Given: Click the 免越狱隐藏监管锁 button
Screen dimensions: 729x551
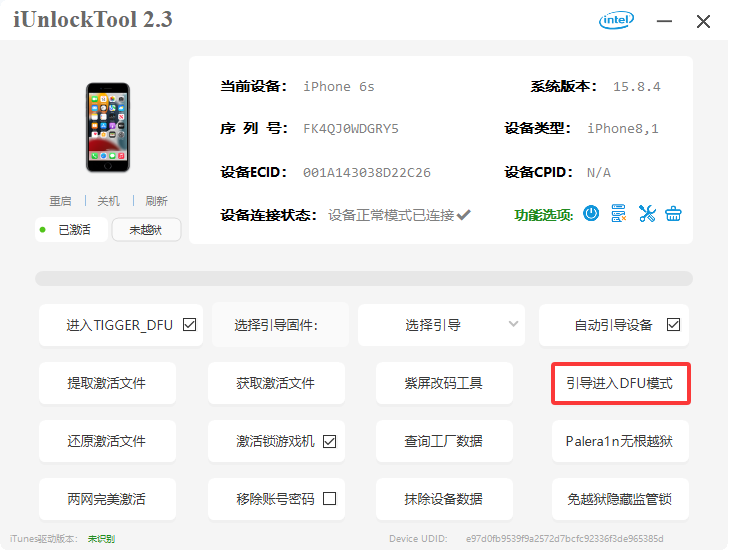Looking at the screenshot, I should 620,499.
